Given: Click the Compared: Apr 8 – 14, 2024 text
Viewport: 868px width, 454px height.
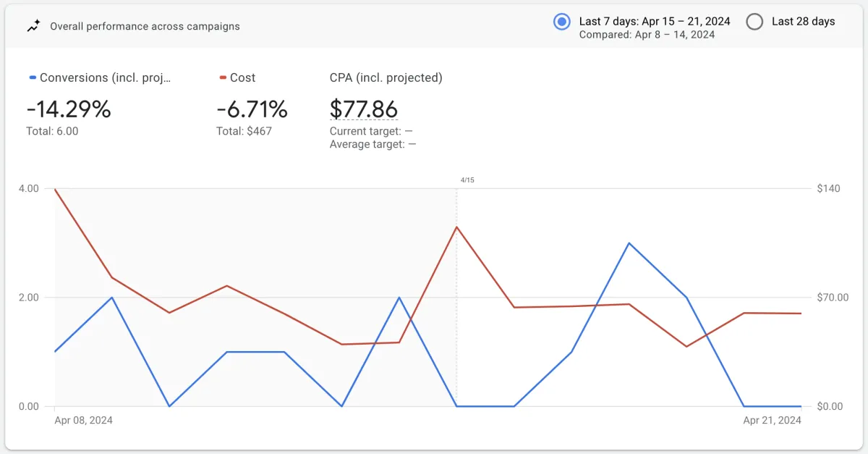Looking at the screenshot, I should click(647, 34).
